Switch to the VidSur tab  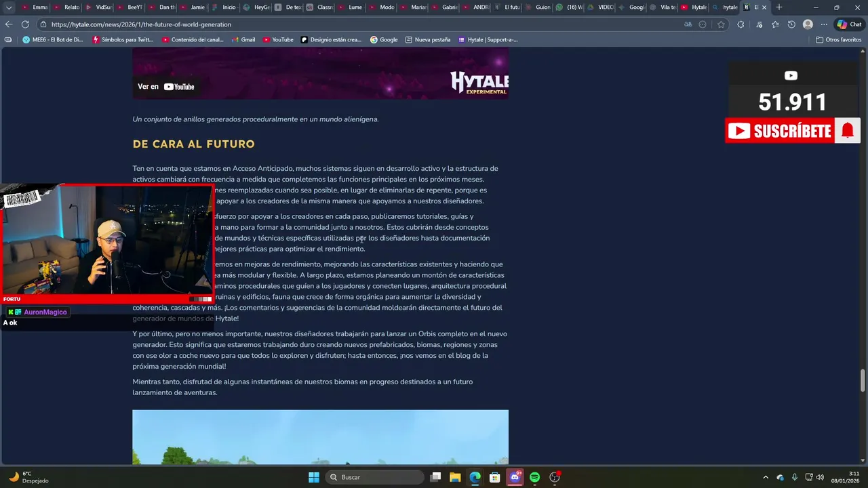98,7
